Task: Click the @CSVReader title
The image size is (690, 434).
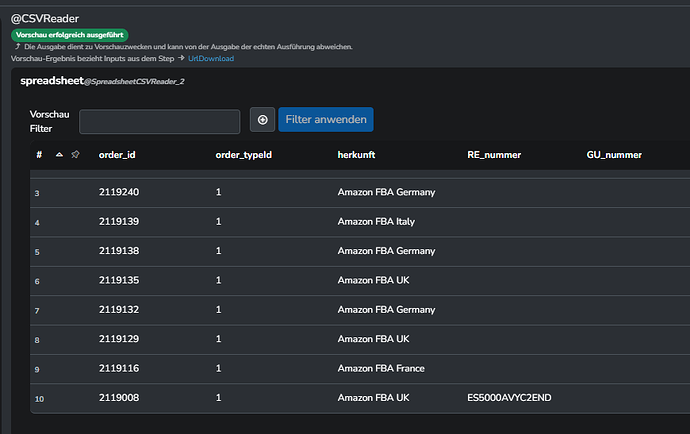Action: tap(45, 18)
